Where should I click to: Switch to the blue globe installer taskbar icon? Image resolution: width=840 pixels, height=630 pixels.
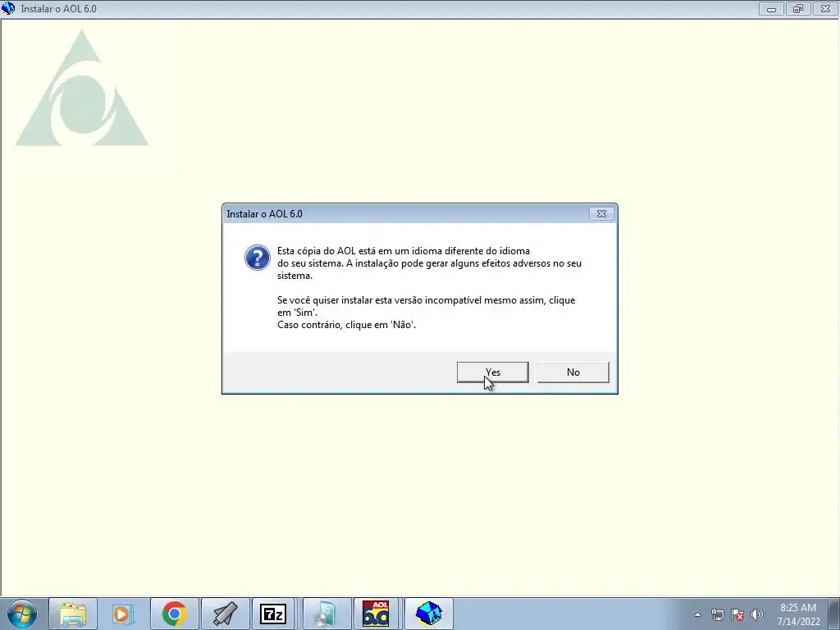pos(428,614)
